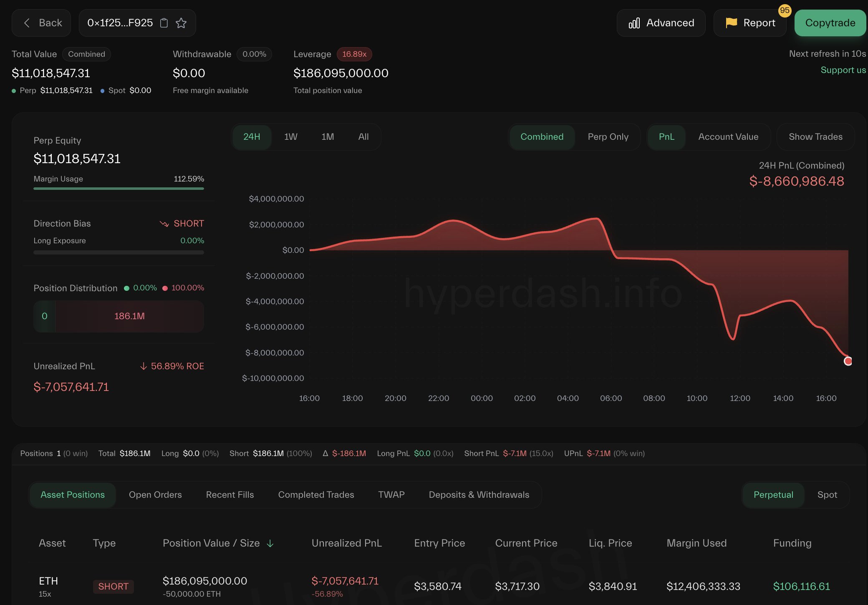Sort by Entry Price column header
The width and height of the screenshot is (868, 605).
[439, 543]
